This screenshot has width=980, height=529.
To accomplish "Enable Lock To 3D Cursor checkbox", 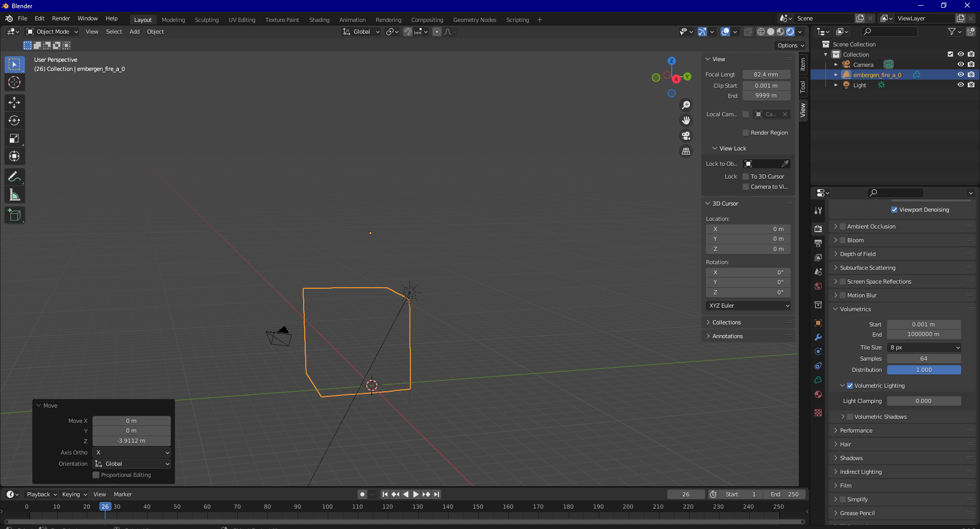I will (x=746, y=177).
